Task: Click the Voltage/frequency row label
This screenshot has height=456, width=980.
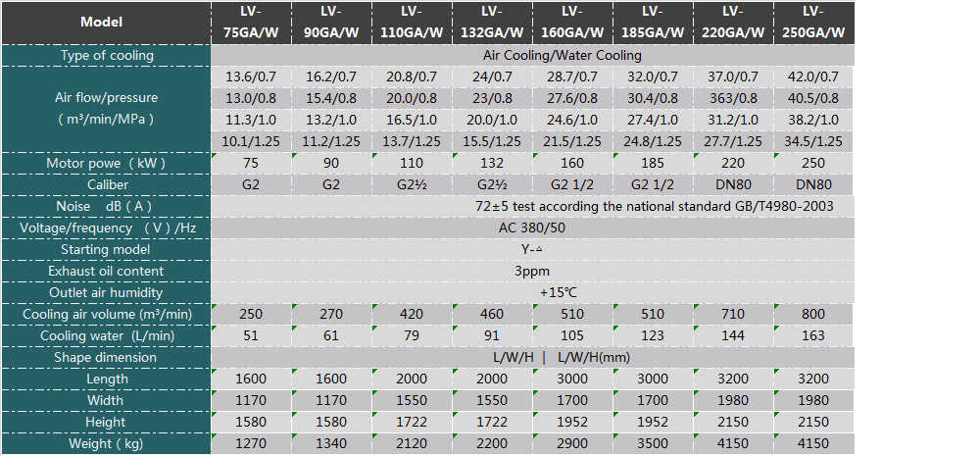Action: tap(106, 228)
